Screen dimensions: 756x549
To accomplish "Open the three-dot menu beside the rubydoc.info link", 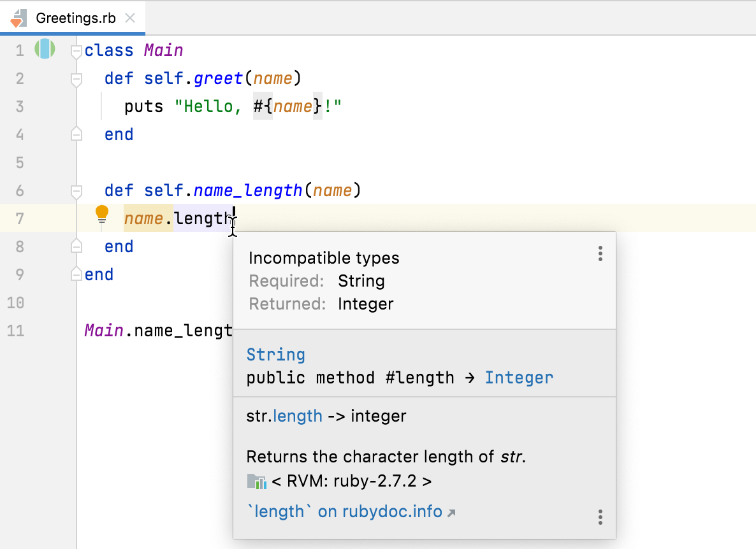I will 600,517.
